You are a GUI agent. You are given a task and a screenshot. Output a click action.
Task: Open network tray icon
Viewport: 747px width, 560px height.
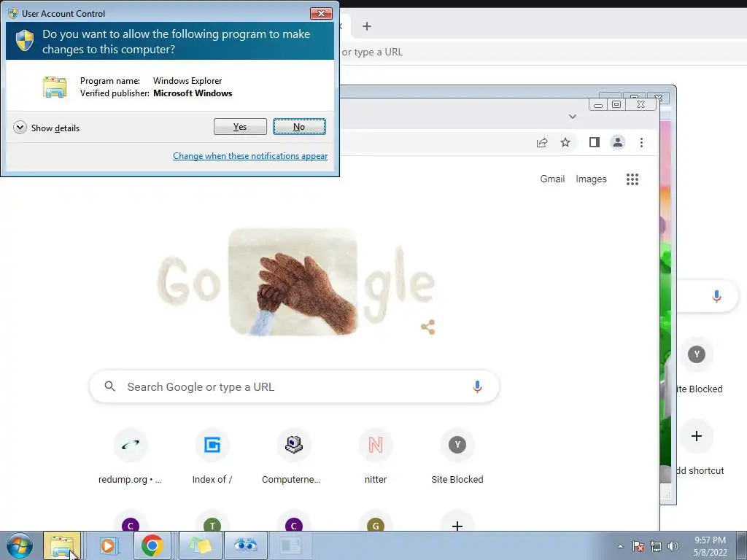[x=656, y=546]
